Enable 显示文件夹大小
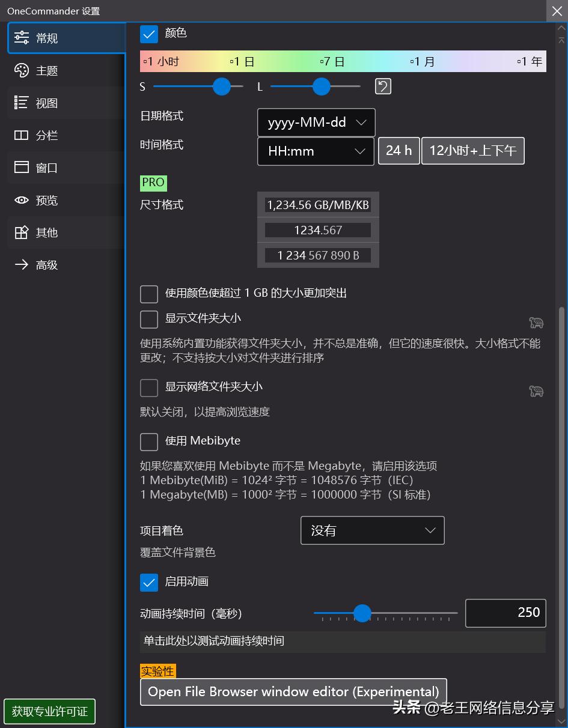 (x=148, y=320)
